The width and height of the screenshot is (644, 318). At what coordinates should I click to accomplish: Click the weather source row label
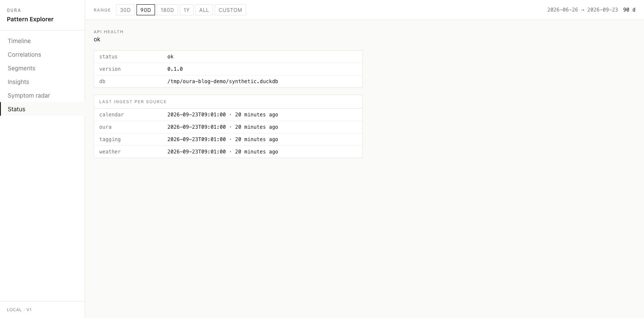tap(110, 152)
